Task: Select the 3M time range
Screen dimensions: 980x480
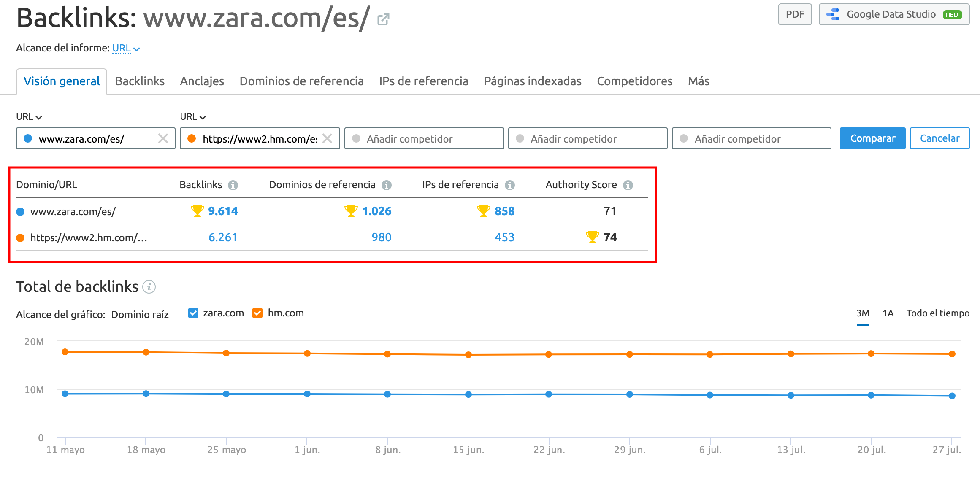Action: tap(863, 313)
